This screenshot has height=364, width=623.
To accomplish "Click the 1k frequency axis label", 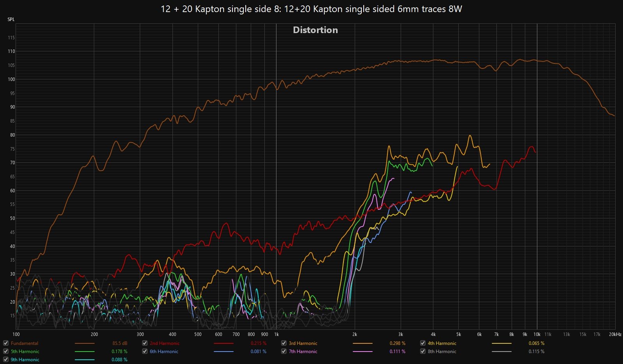I will tap(276, 334).
